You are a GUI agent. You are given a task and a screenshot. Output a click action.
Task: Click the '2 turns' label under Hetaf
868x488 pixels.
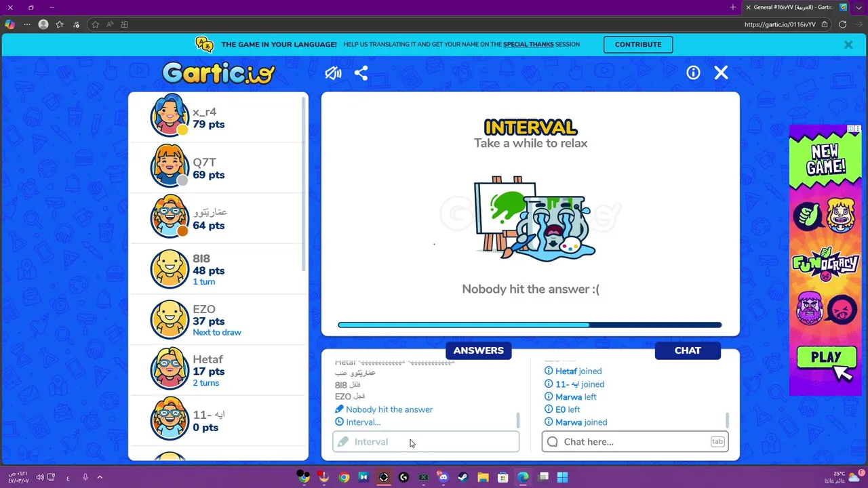click(205, 383)
